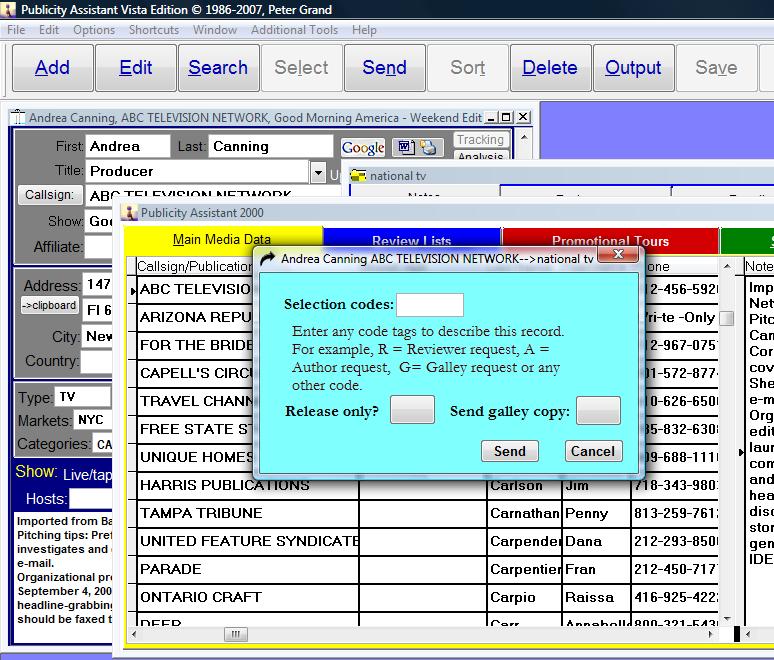Open the Title dropdown arrow

[318, 172]
